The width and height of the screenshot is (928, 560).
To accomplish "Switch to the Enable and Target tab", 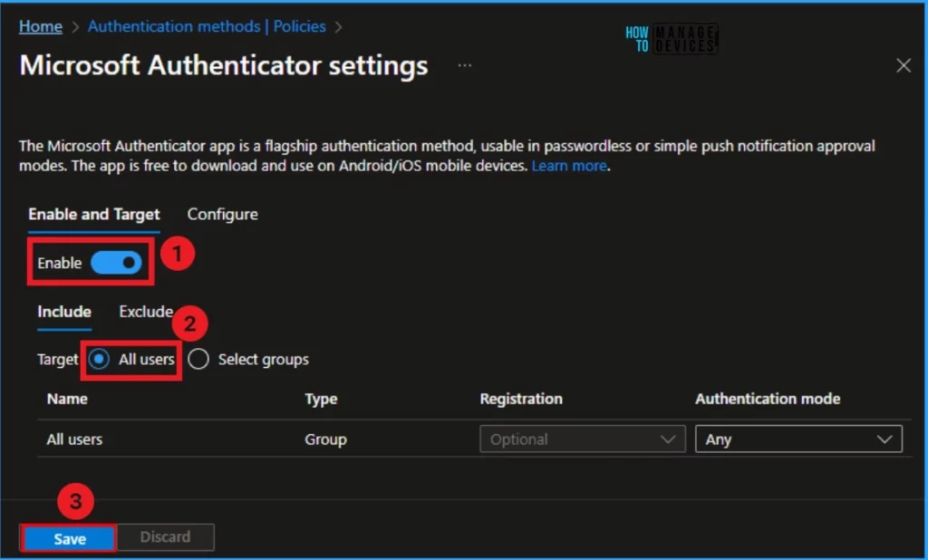I will pos(94,214).
